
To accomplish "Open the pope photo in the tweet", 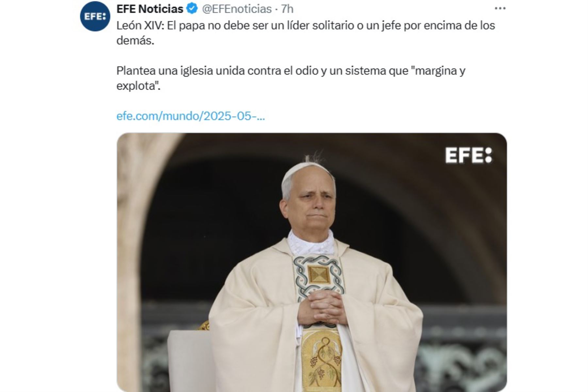I will 312,262.
